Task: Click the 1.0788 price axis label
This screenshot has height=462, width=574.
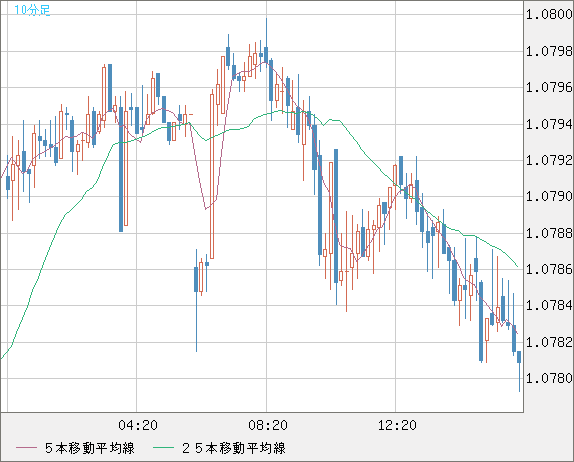Action: click(x=549, y=233)
